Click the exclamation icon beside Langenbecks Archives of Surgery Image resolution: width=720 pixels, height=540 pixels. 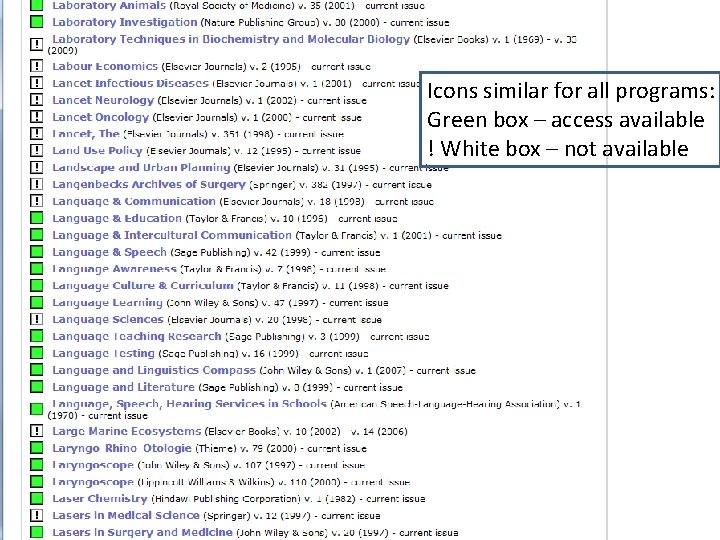[x=36, y=185]
